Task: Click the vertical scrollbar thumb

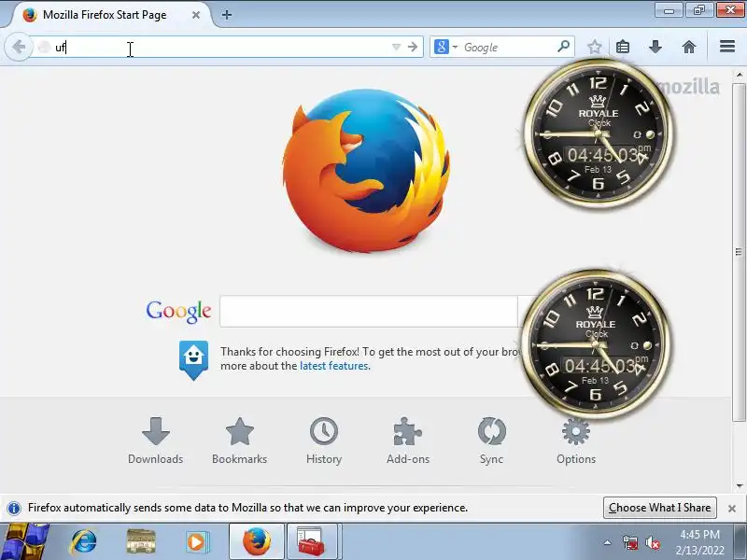Action: pyautogui.click(x=739, y=252)
